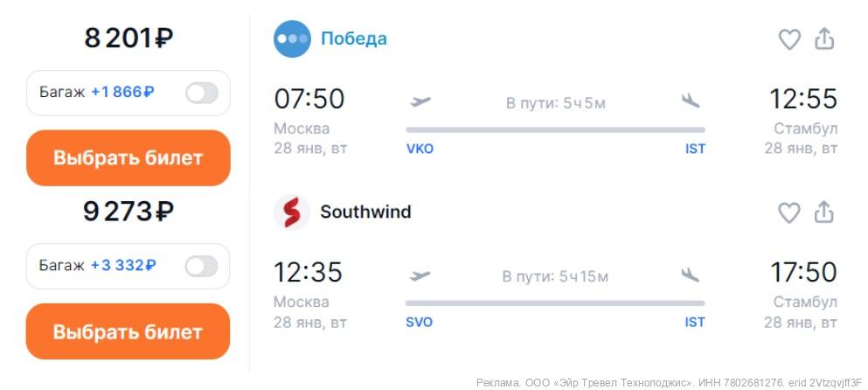Click the Southwind airline logo
The width and height of the screenshot is (868, 390).
(292, 212)
